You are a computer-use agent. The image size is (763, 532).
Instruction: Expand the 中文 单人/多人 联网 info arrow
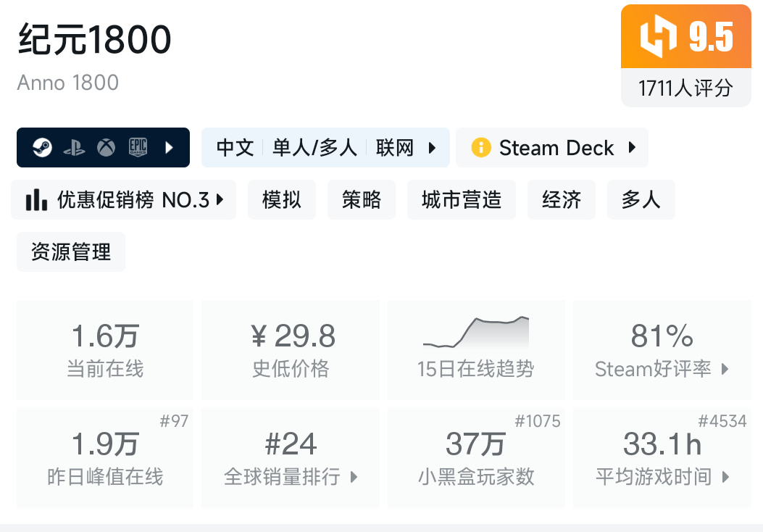(433, 148)
